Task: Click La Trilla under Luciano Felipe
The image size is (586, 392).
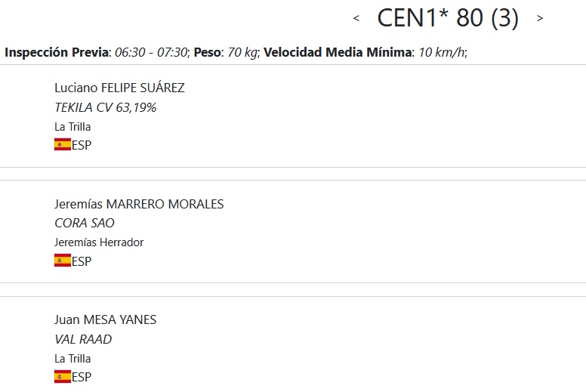Action: (72, 127)
